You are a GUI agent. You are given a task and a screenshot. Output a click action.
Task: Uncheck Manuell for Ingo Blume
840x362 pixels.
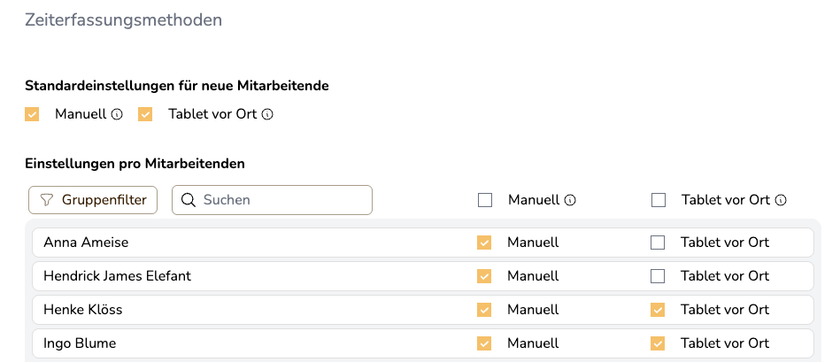(x=484, y=344)
